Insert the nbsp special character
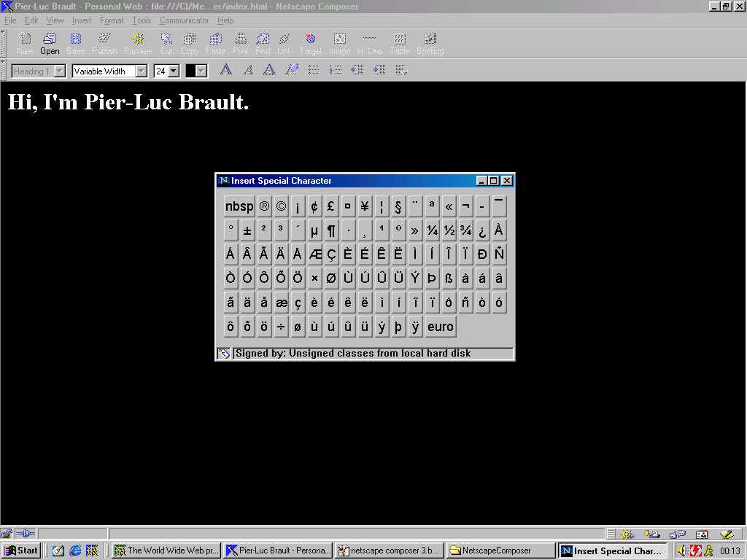Screen dimensions: 747x560 pos(239,206)
